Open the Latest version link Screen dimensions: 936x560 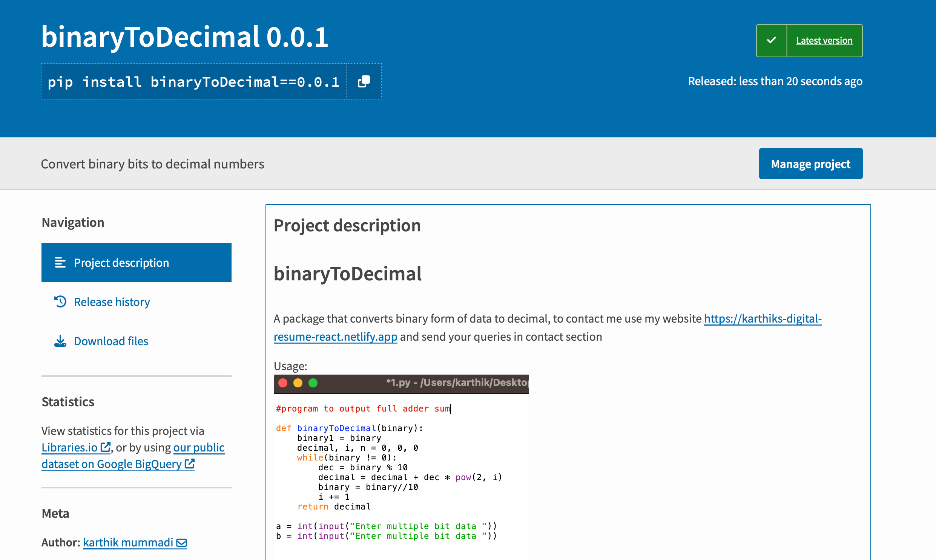(824, 40)
